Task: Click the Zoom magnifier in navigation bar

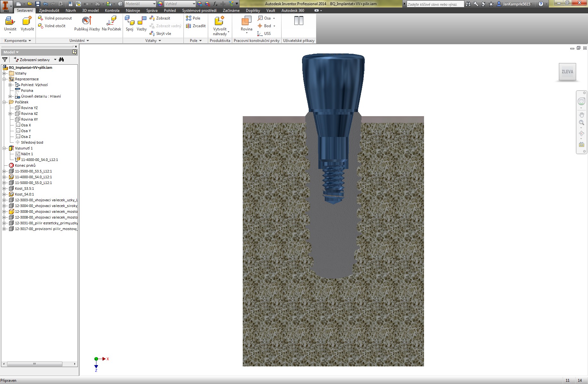Action: click(x=582, y=123)
